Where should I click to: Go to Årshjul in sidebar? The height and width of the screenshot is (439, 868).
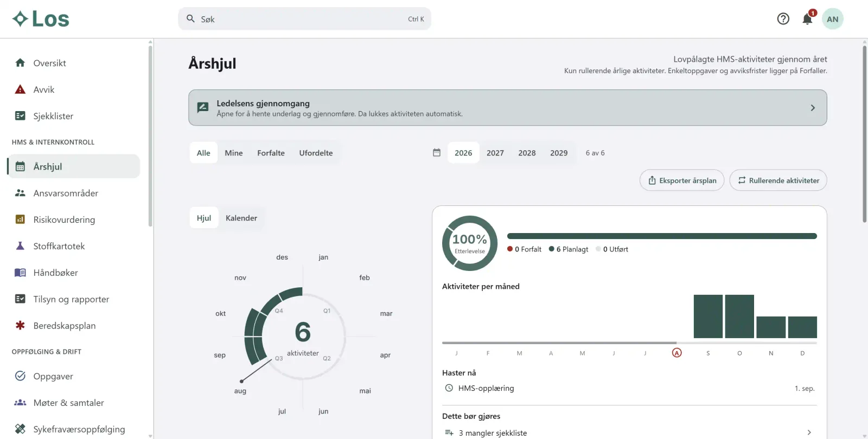point(74,166)
